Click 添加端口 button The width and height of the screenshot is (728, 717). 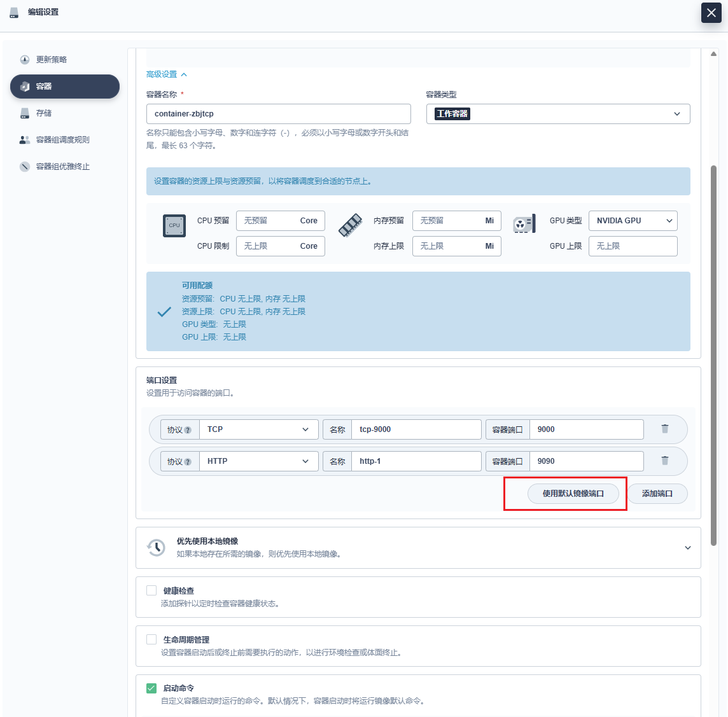tap(657, 493)
